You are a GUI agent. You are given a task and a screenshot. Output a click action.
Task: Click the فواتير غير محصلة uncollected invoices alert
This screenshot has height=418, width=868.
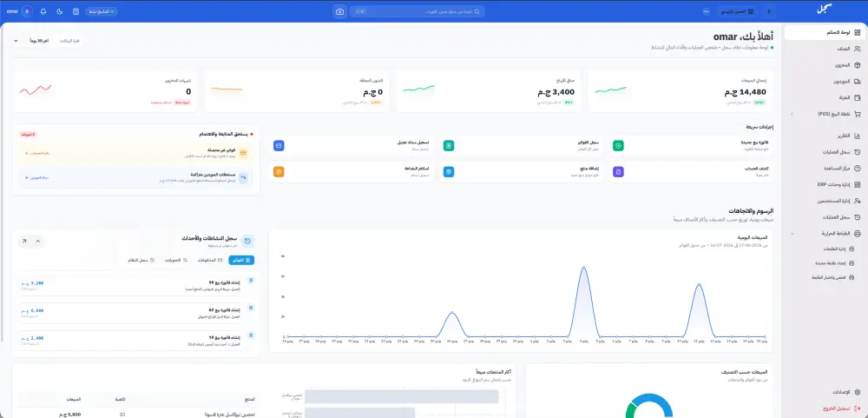coord(135,153)
